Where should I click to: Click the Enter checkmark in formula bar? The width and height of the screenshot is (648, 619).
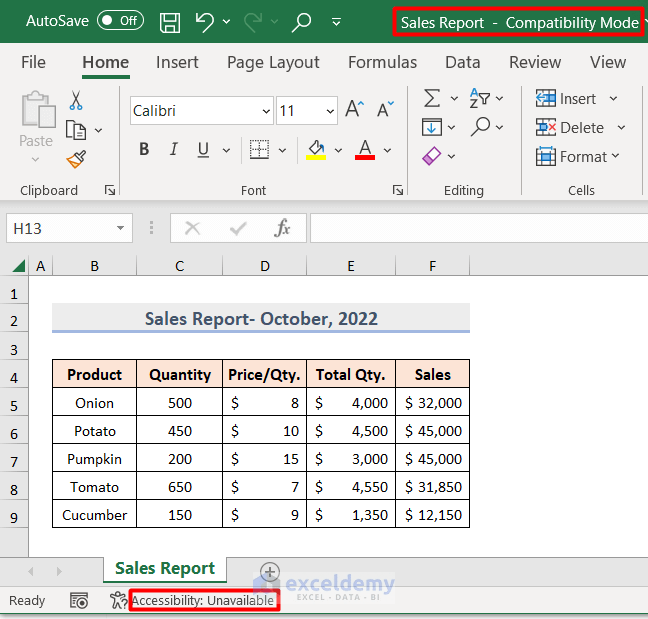coord(238,228)
